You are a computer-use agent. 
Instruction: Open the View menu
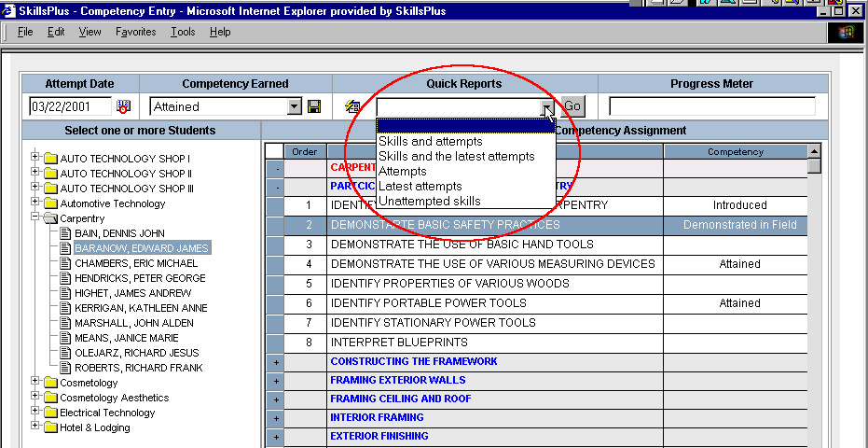90,32
